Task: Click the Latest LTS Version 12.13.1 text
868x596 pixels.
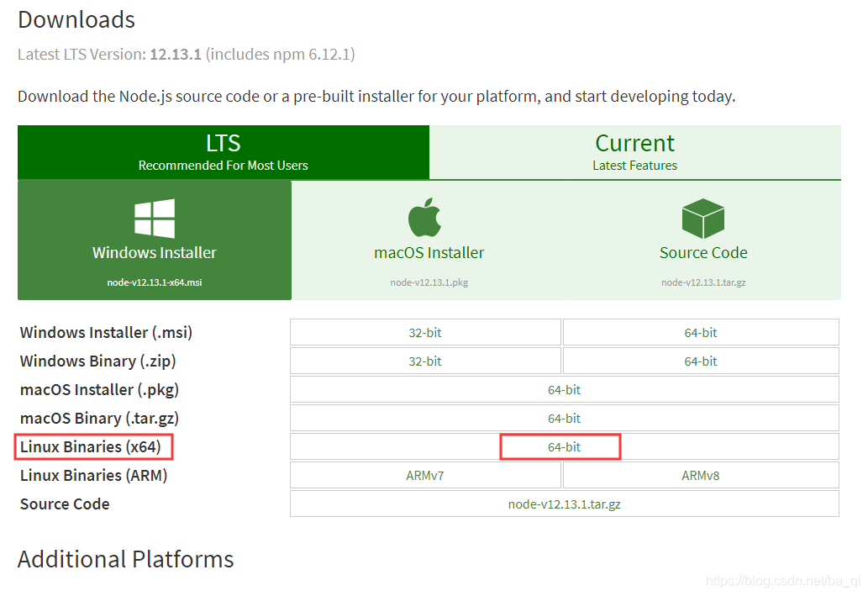Action: pyautogui.click(x=186, y=55)
